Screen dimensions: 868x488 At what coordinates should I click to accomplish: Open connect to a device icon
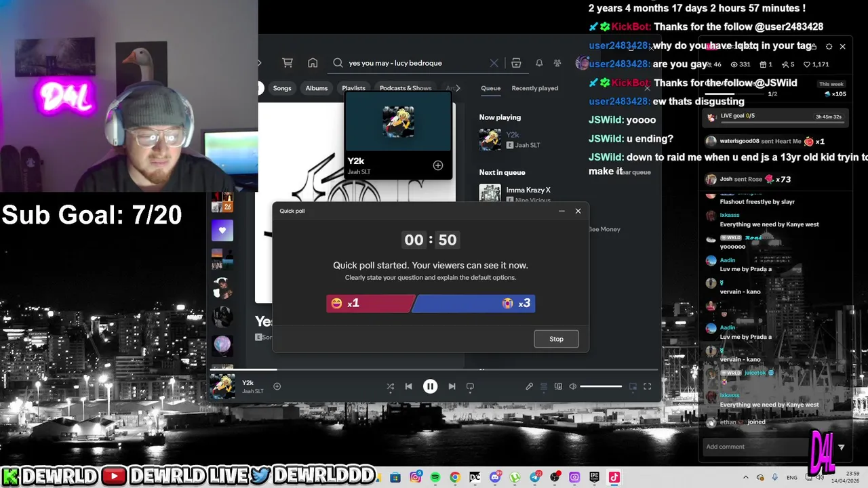558,386
